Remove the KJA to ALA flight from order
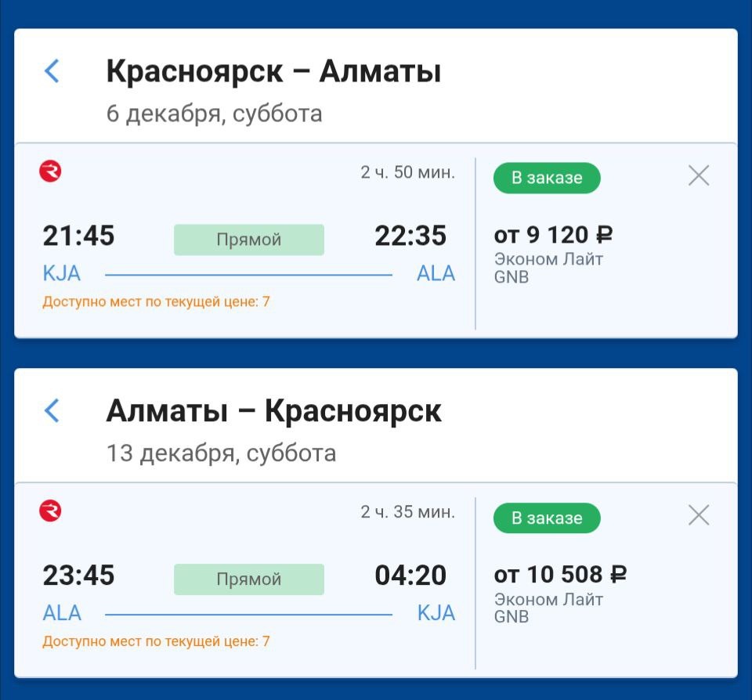Viewport: 752px width, 700px height. 698,175
